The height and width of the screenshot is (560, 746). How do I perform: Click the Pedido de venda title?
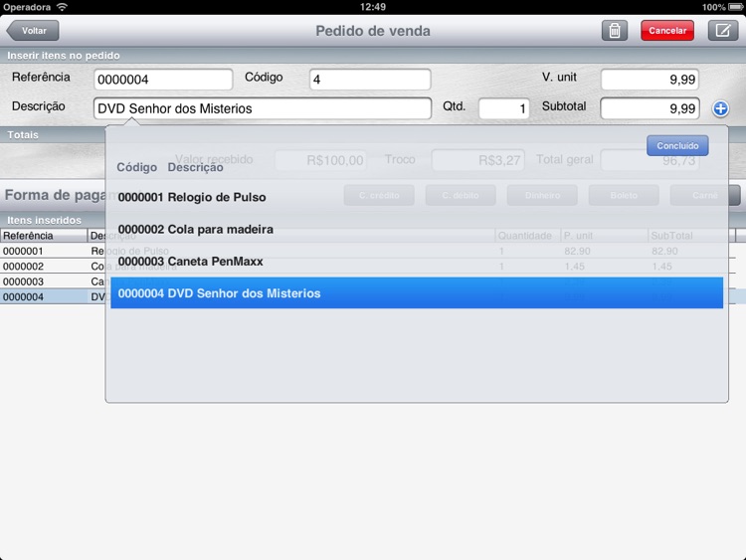(x=373, y=31)
